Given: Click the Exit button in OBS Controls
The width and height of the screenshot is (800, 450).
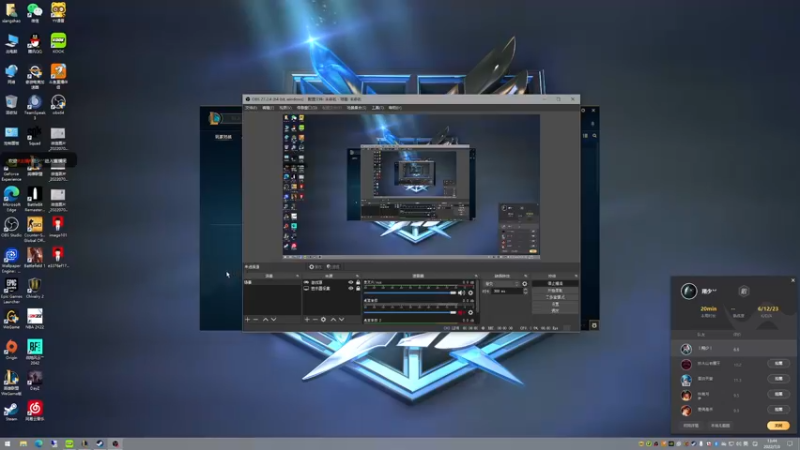Looking at the screenshot, I should pyautogui.click(x=555, y=310).
